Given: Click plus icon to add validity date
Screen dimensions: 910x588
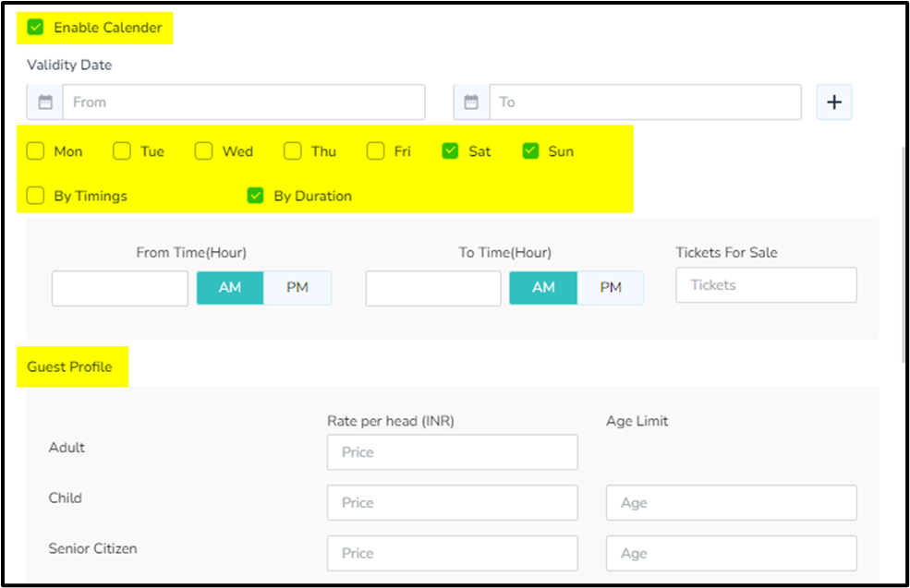Looking at the screenshot, I should pyautogui.click(x=833, y=102).
